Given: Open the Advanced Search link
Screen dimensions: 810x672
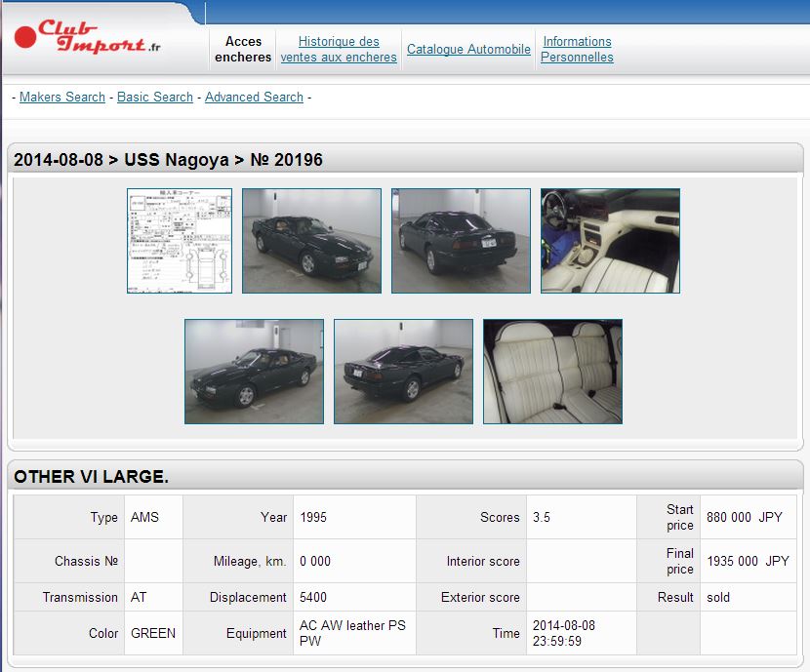Looking at the screenshot, I should 254,97.
